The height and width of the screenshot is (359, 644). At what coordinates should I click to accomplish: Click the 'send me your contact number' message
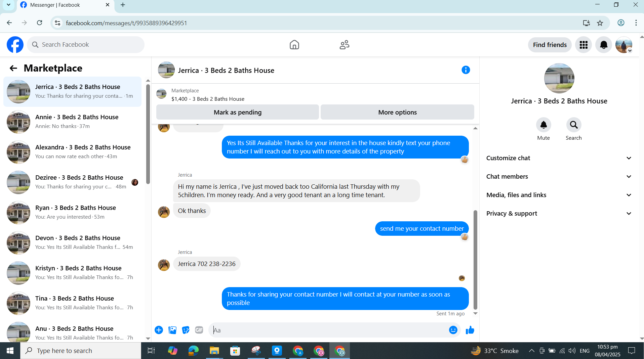coord(422,228)
